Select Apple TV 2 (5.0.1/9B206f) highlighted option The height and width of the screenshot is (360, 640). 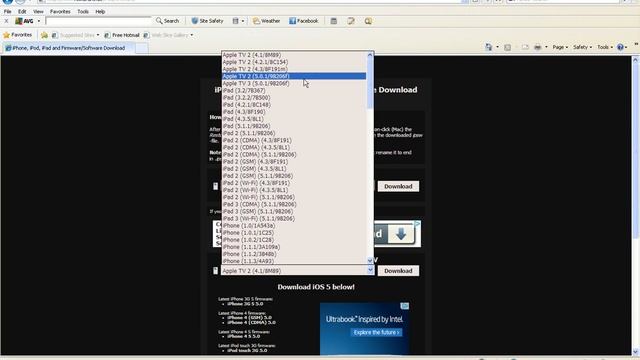click(294, 76)
